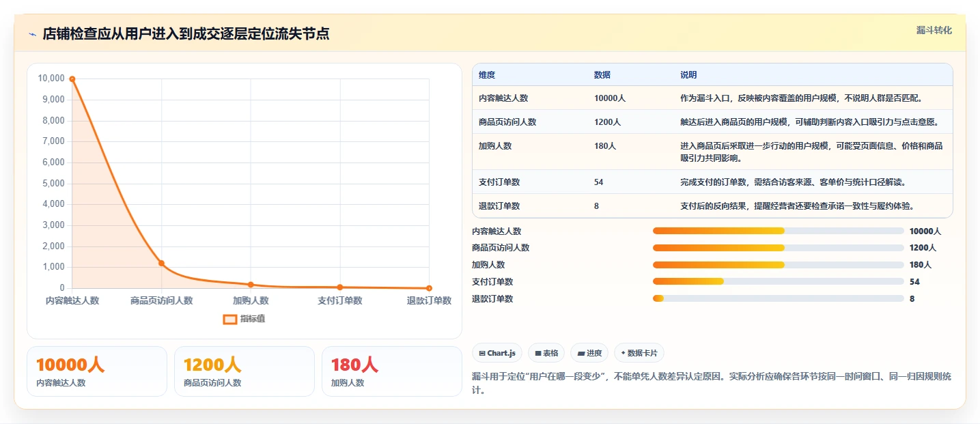Select the 数据卡片 chip
This screenshot has height=424, width=980.
click(639, 353)
